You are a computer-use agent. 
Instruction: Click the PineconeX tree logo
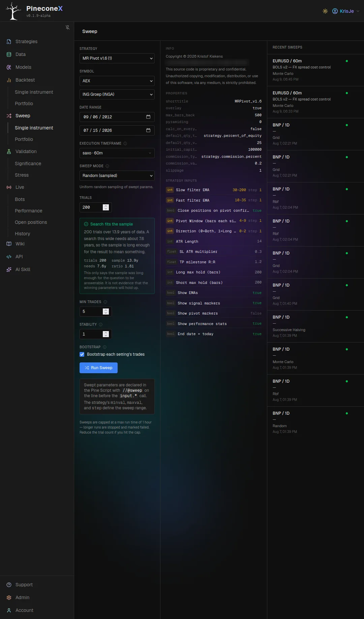13,11
